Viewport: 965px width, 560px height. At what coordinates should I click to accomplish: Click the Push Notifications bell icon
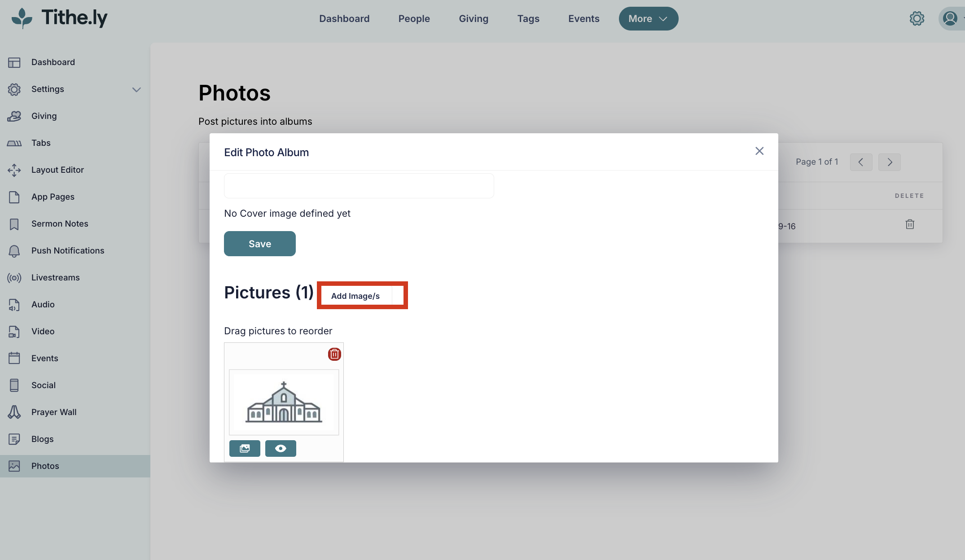[x=14, y=251]
